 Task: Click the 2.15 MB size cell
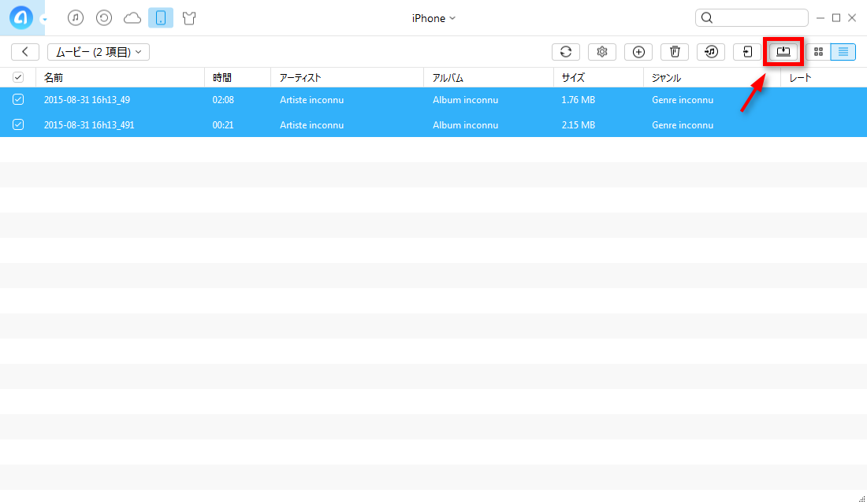click(579, 125)
